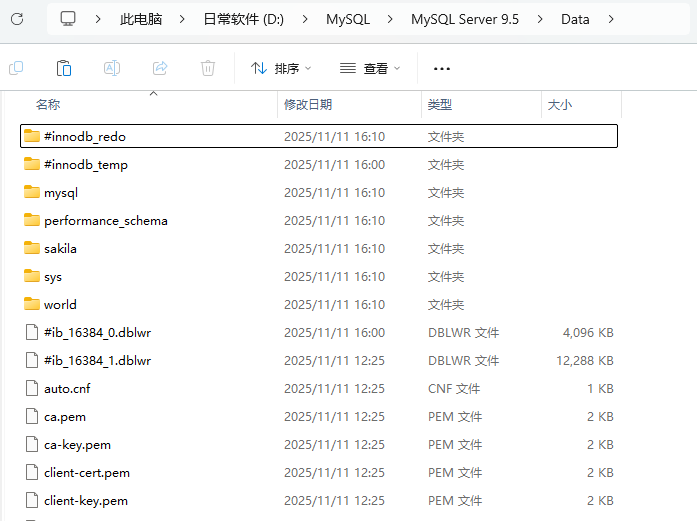Image resolution: width=697 pixels, height=529 pixels.
Task: Select the world folder name
Action: [60, 305]
